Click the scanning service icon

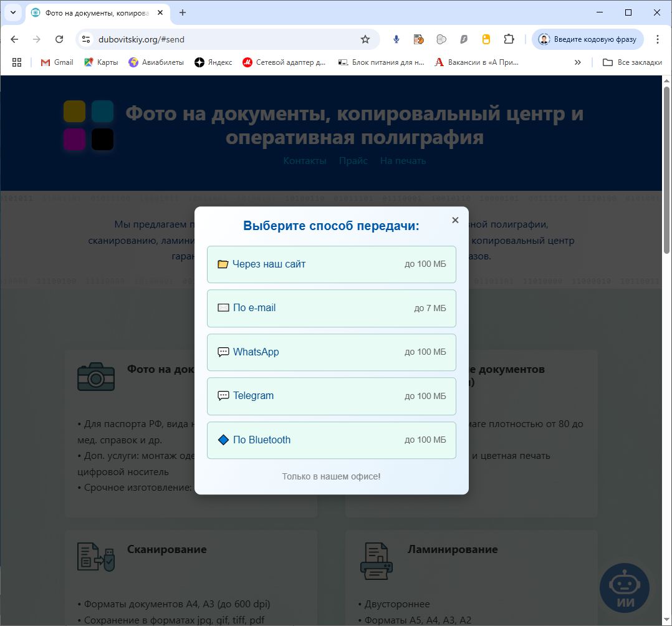[96, 557]
